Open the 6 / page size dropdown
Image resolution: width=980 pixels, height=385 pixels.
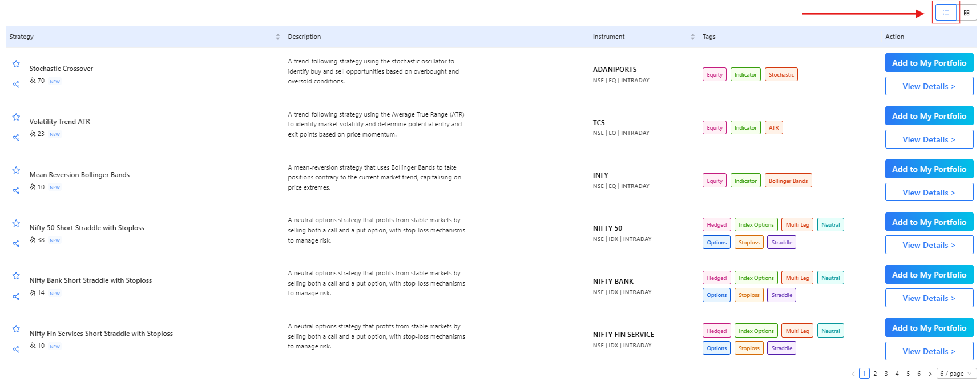coord(957,374)
